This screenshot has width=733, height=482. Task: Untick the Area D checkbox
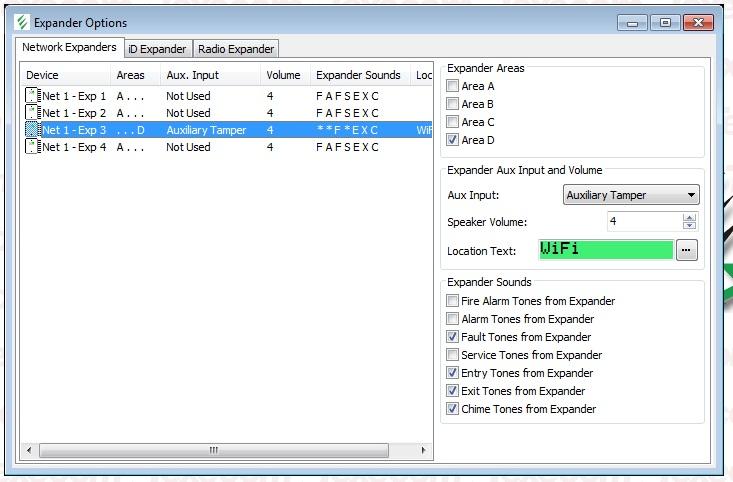452,140
